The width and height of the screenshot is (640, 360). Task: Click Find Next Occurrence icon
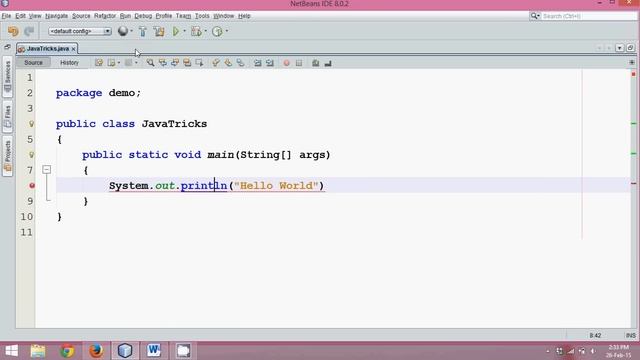click(x=175, y=63)
